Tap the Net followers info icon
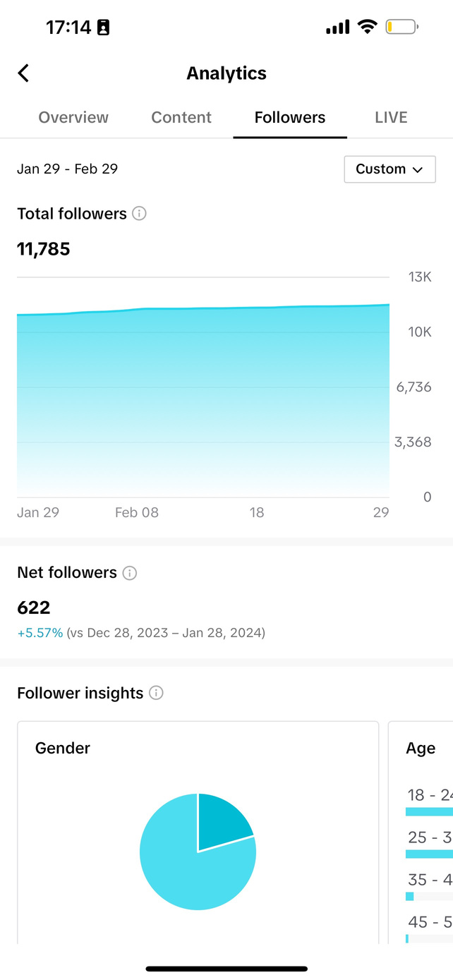Screen dimensions: 453x980 pyautogui.click(x=130, y=573)
